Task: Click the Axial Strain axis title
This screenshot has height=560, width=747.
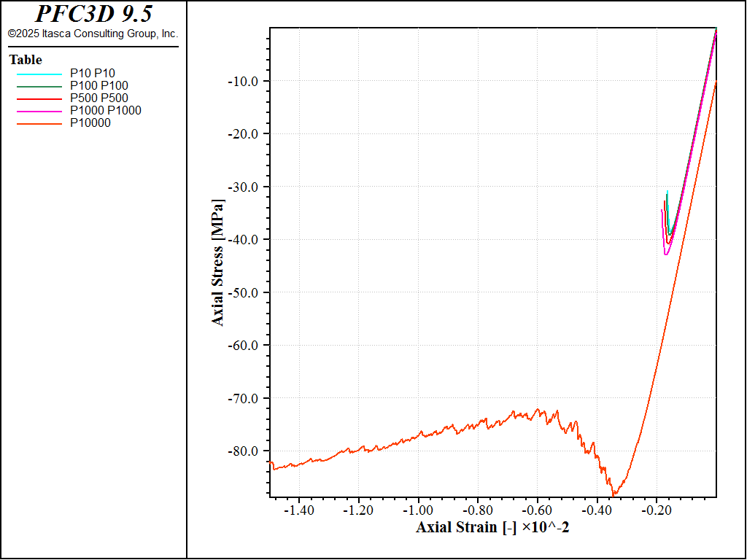Action: [492, 527]
